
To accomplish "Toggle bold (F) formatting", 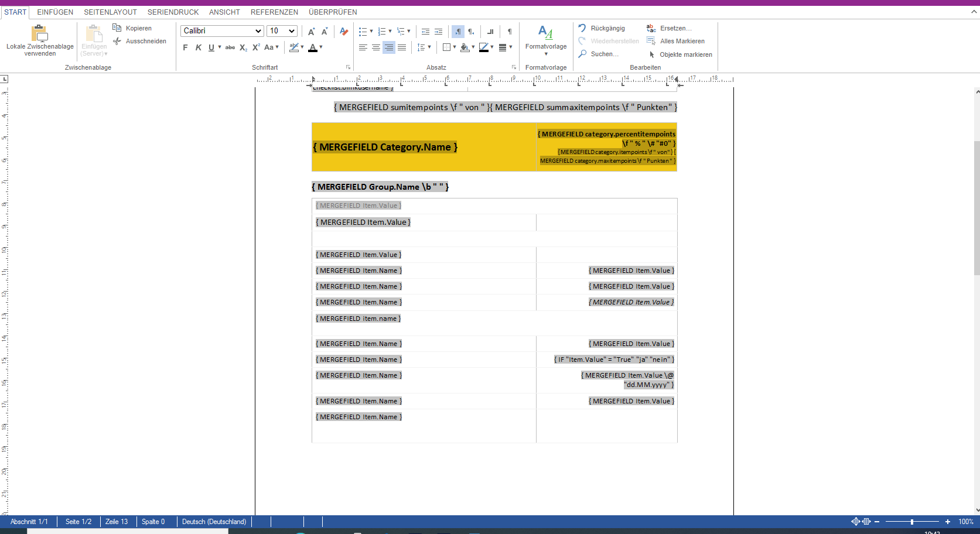I will pyautogui.click(x=186, y=47).
